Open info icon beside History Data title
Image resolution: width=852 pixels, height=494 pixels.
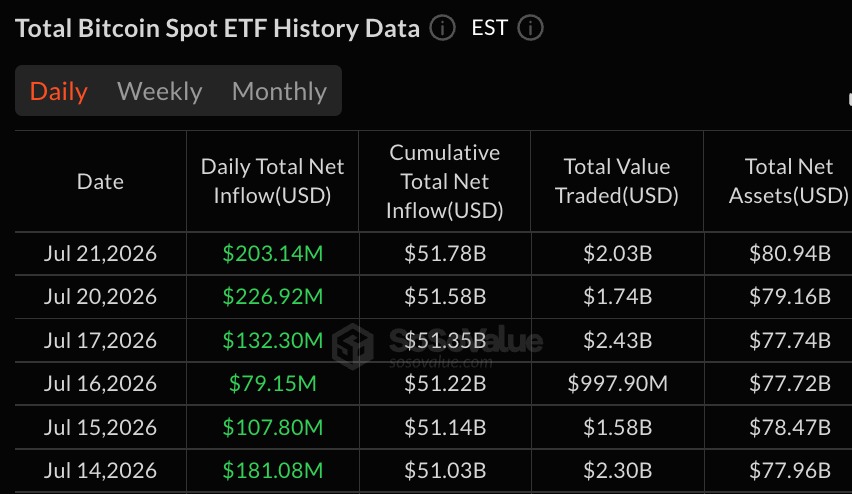(442, 28)
